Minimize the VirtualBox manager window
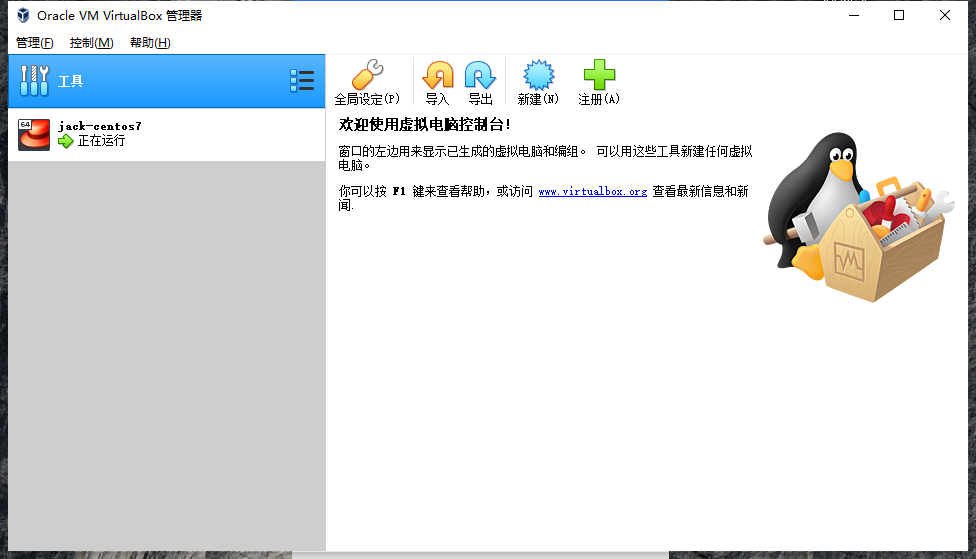This screenshot has width=976, height=559. tap(854, 15)
